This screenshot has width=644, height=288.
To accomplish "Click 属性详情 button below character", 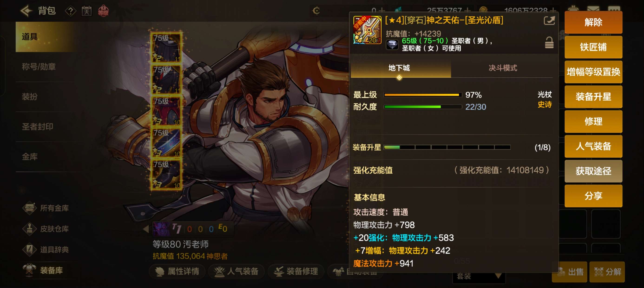I will pyautogui.click(x=177, y=271).
